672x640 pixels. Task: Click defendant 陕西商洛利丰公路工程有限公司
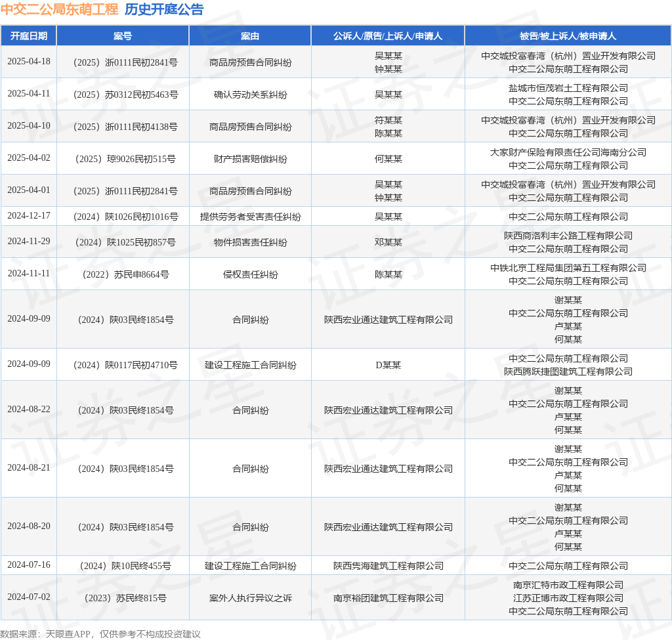tap(568, 236)
